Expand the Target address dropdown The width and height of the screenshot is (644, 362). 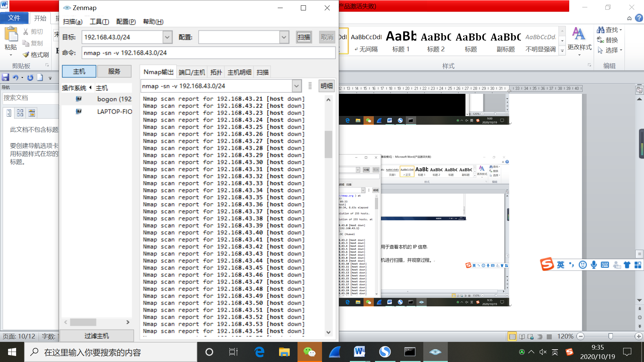(167, 37)
